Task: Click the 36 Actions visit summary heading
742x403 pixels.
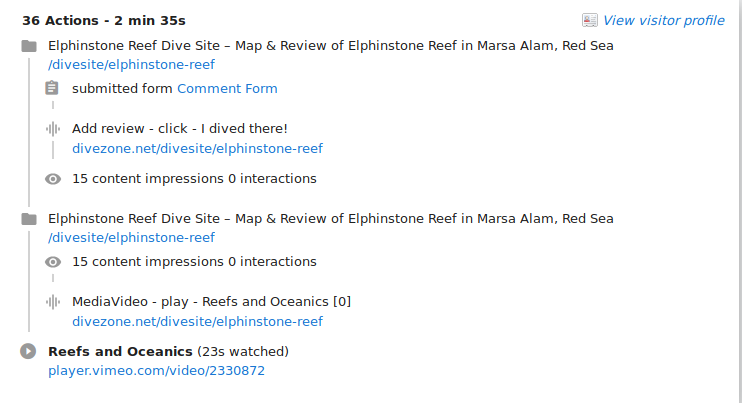Action: click(x=103, y=20)
